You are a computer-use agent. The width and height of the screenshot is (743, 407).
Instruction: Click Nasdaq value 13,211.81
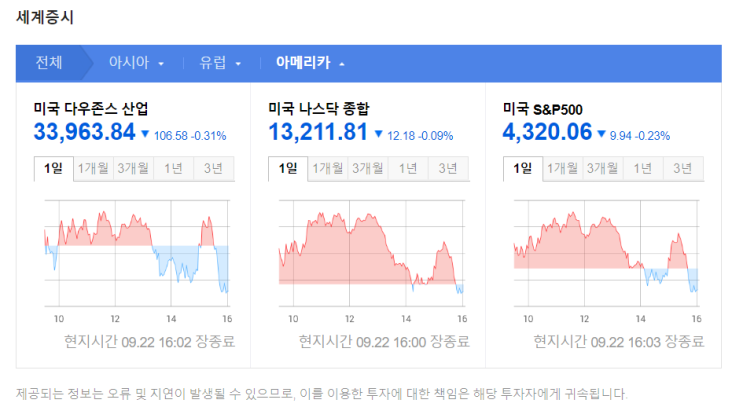tap(318, 132)
